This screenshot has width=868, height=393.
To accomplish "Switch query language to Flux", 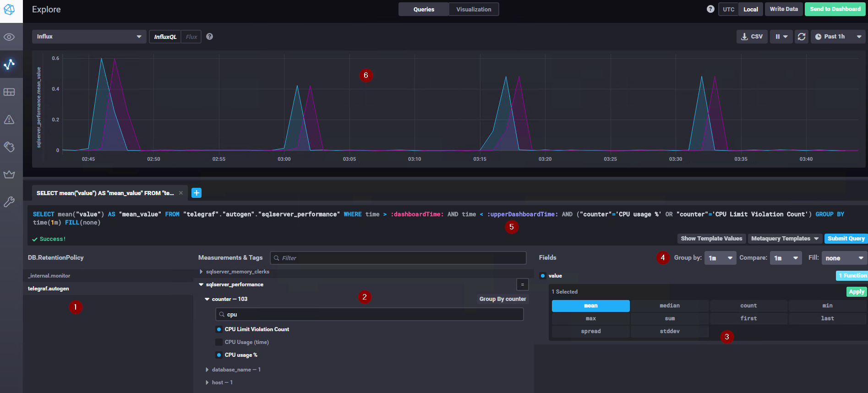I will click(x=191, y=37).
